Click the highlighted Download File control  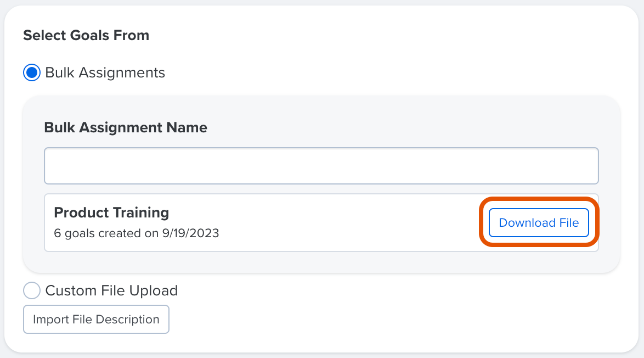538,222
